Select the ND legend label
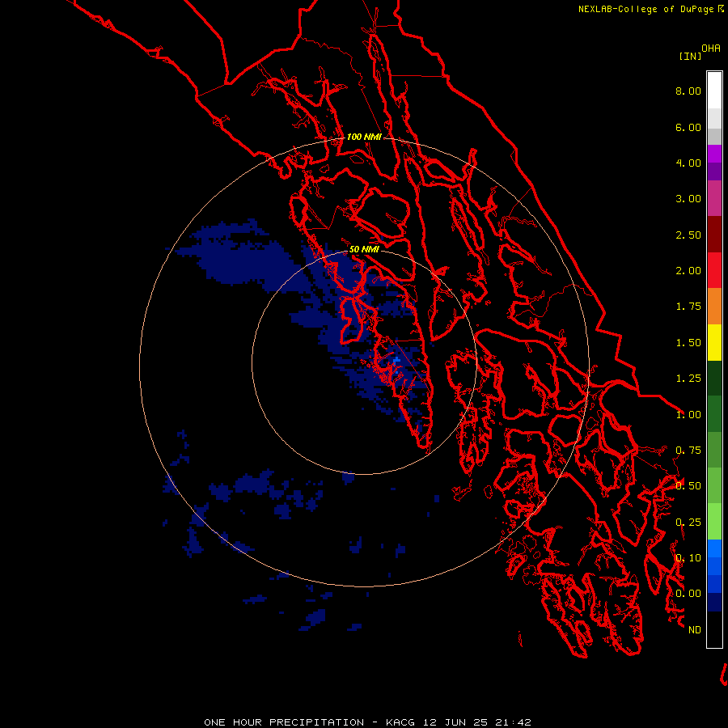The height and width of the screenshot is (728, 728). pos(695,630)
